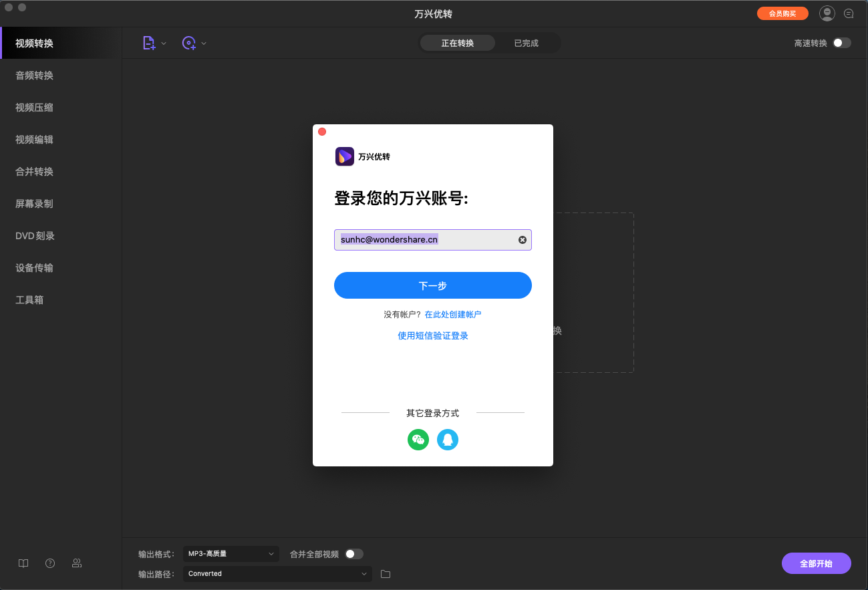This screenshot has height=590, width=868.
Task: Log in with QQ icon
Action: [x=448, y=440]
